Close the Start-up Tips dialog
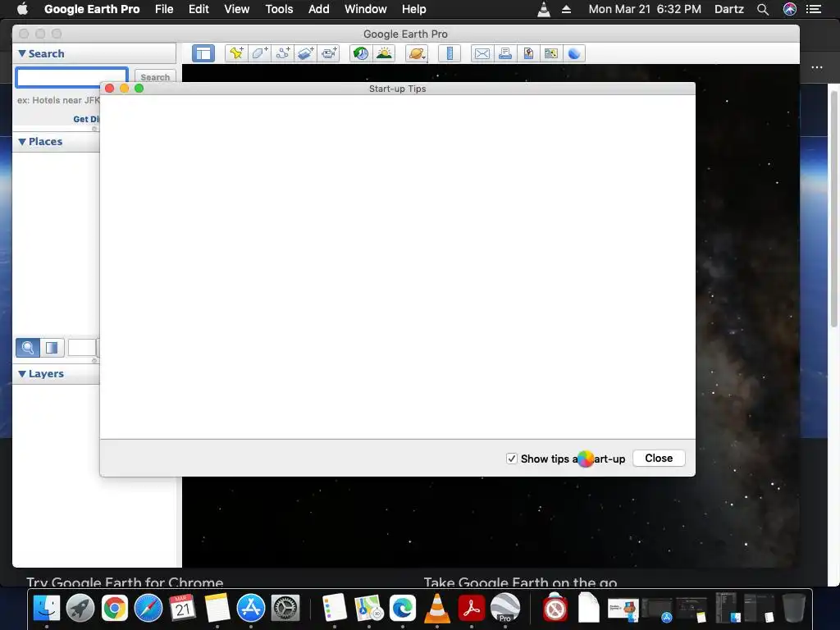Image resolution: width=840 pixels, height=630 pixels. (x=659, y=458)
